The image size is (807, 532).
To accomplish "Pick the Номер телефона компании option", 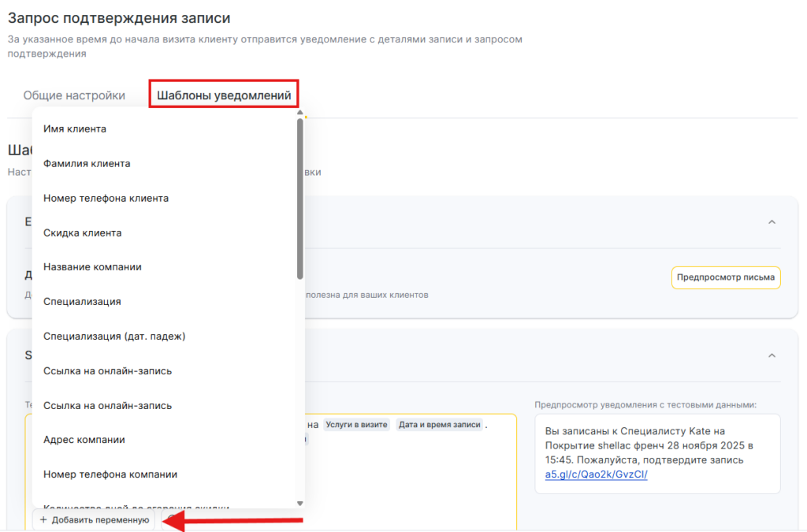I will point(110,474).
